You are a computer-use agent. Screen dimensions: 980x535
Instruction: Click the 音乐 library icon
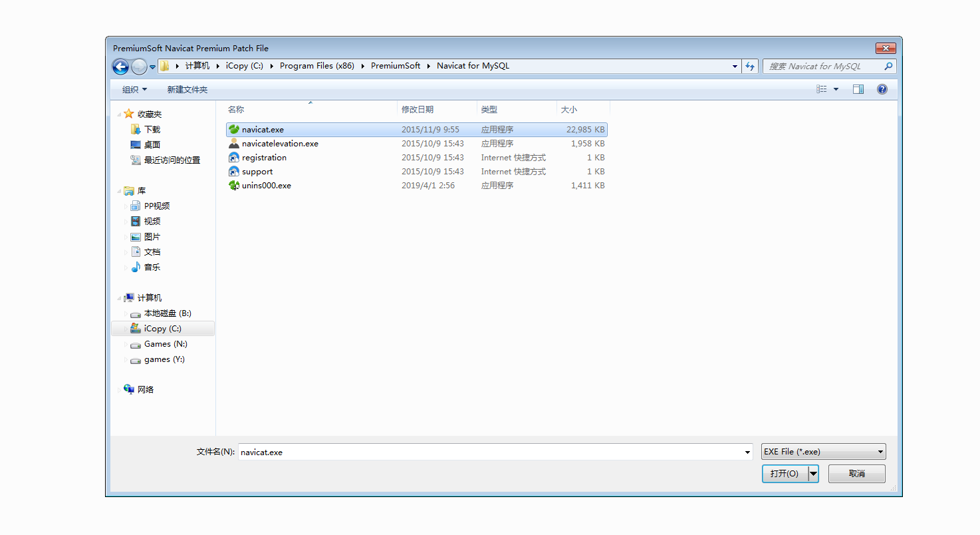click(x=136, y=267)
